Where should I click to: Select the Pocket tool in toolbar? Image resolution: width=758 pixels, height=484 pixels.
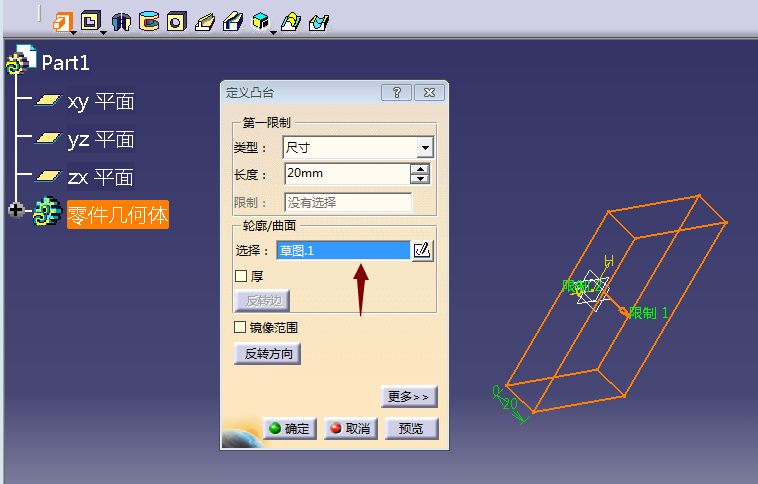pos(91,21)
